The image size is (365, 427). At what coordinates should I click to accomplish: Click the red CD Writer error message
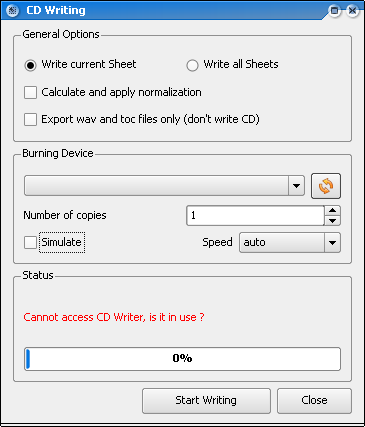pyautogui.click(x=114, y=317)
